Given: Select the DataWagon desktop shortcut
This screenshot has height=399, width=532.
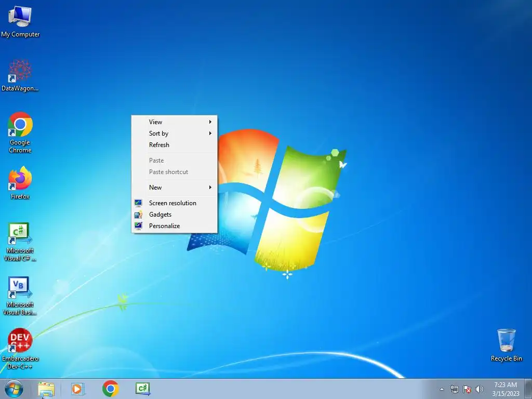Looking at the screenshot, I should tap(20, 75).
